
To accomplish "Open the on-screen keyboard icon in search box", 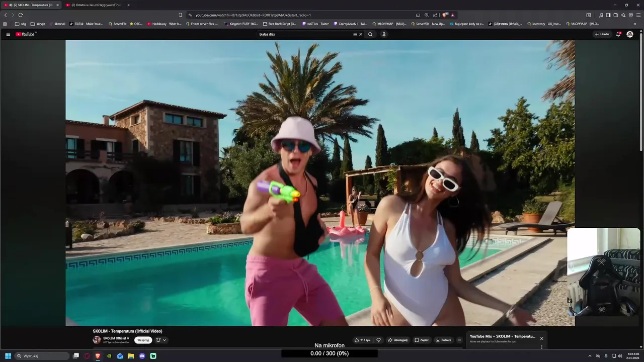I will 355,34.
